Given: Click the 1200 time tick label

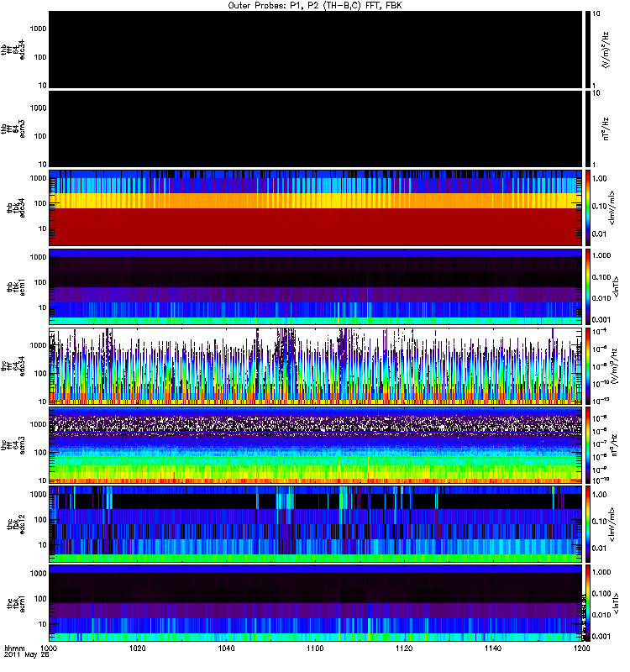Looking at the screenshot, I should coord(581,649).
